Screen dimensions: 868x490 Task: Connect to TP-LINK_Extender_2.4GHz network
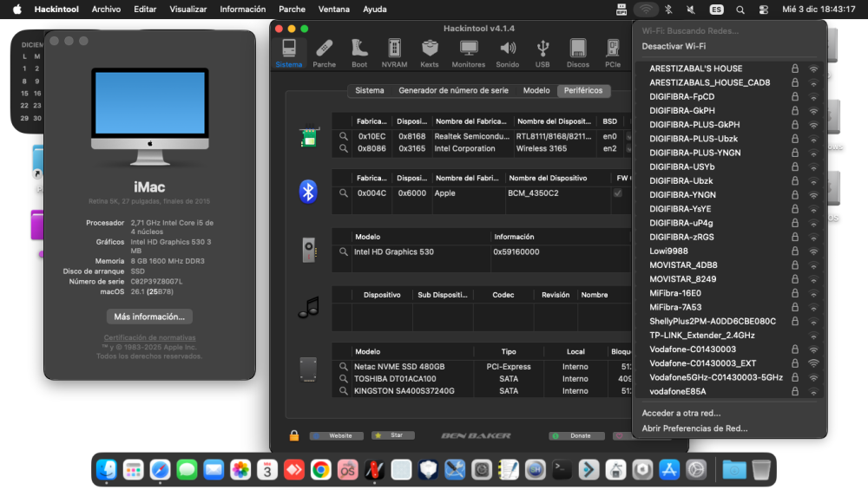click(730, 335)
